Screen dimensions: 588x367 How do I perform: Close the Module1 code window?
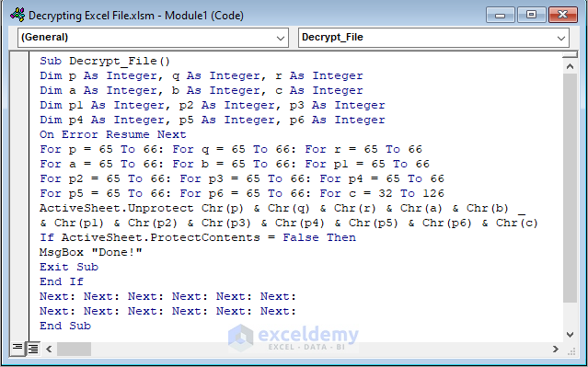pyautogui.click(x=563, y=15)
